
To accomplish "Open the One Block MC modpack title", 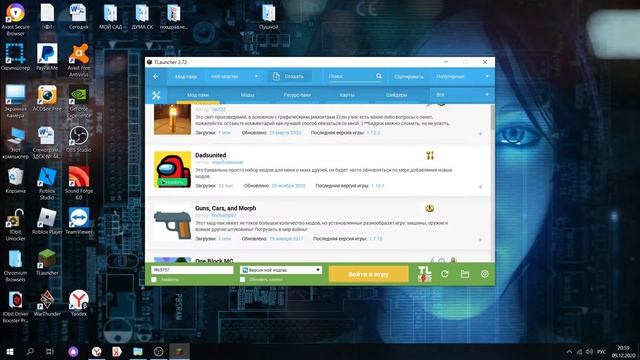I will 214,260.
